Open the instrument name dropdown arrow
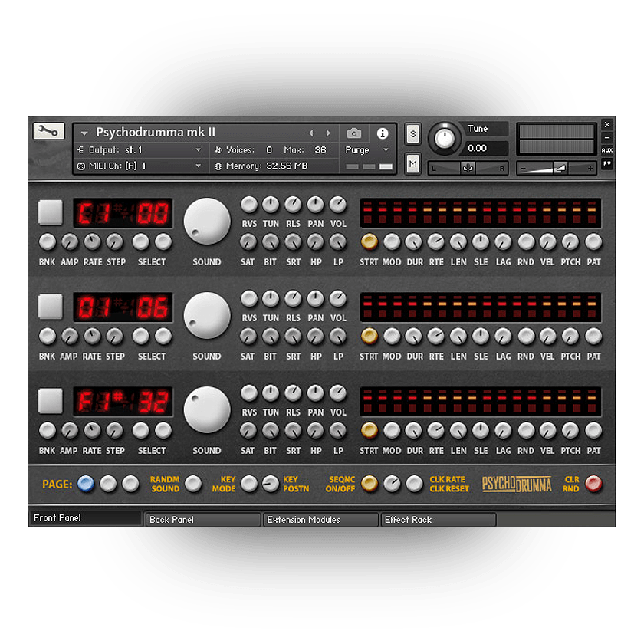Viewport: 644px width, 644px height. [x=84, y=133]
